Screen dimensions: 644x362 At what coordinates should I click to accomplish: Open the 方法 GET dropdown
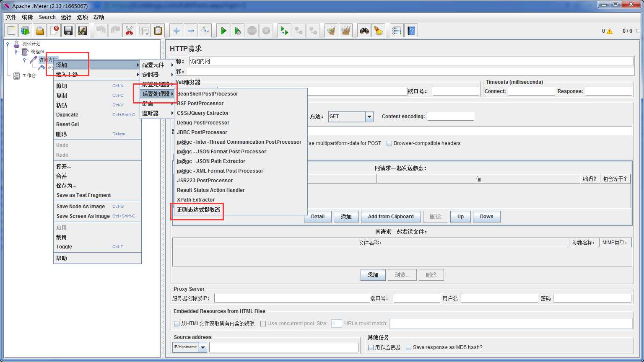369,116
